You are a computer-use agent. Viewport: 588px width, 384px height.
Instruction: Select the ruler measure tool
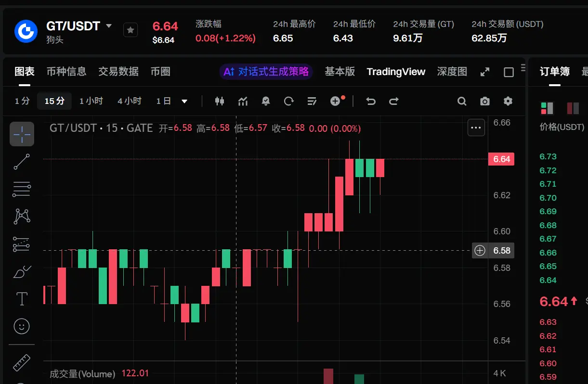click(22, 362)
